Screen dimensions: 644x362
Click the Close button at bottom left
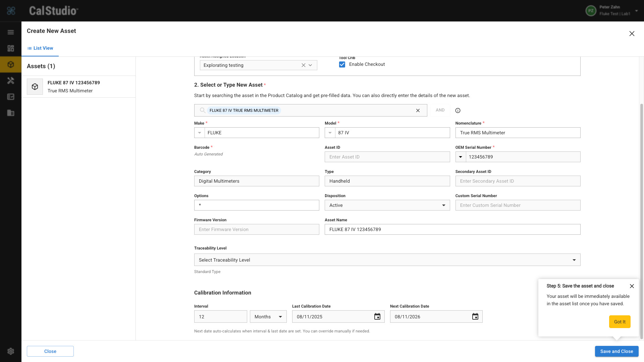pyautogui.click(x=50, y=351)
